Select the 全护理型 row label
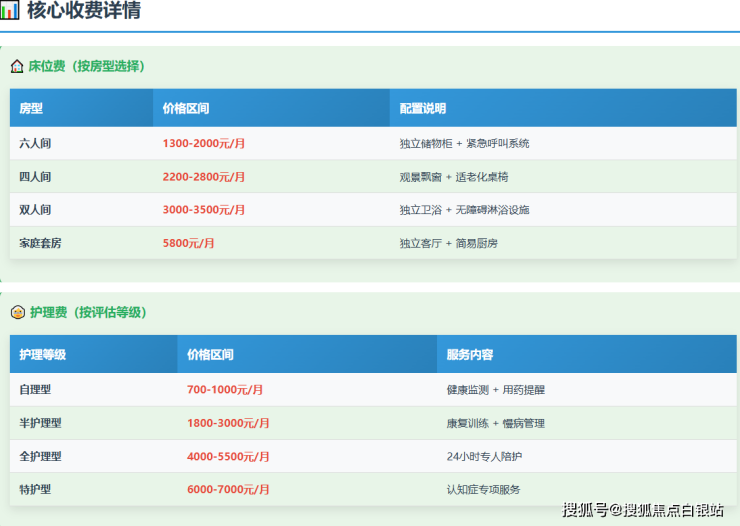Image resolution: width=740 pixels, height=526 pixels. point(40,456)
